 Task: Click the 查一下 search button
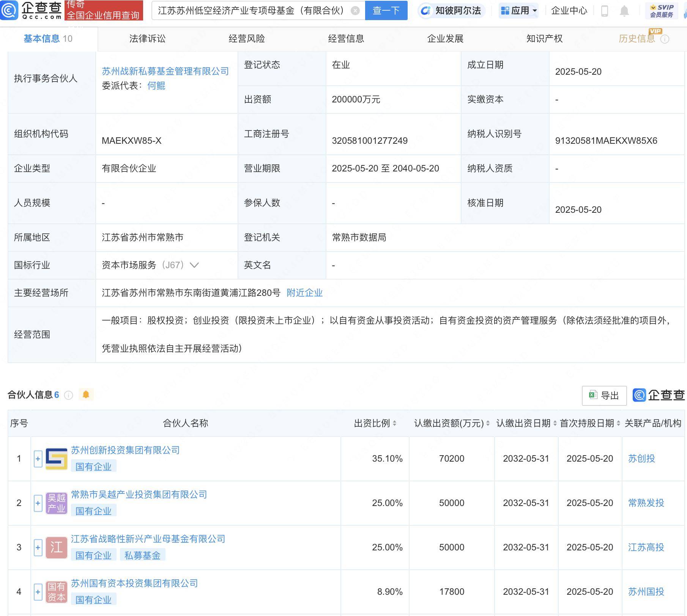[x=386, y=11]
